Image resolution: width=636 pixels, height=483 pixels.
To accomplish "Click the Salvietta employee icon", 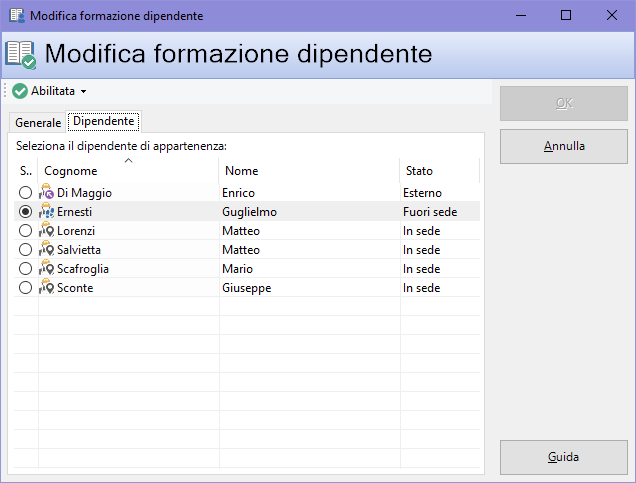I will coord(47,249).
